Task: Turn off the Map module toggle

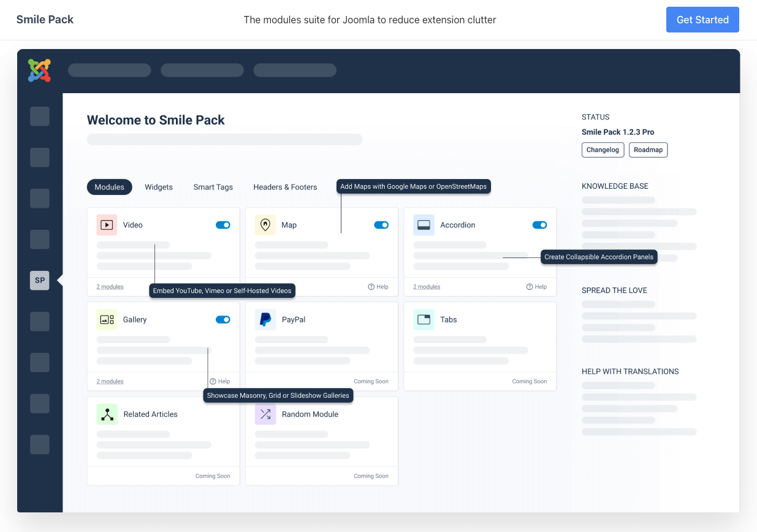Action: click(x=381, y=225)
